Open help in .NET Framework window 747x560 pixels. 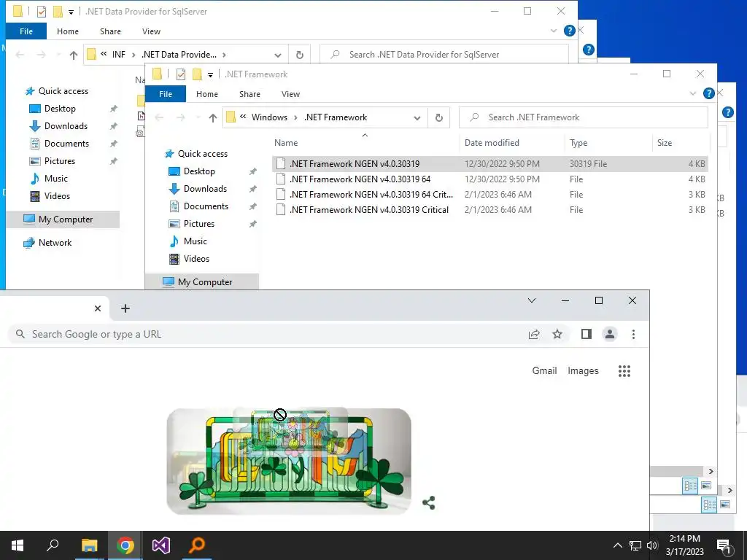708,93
